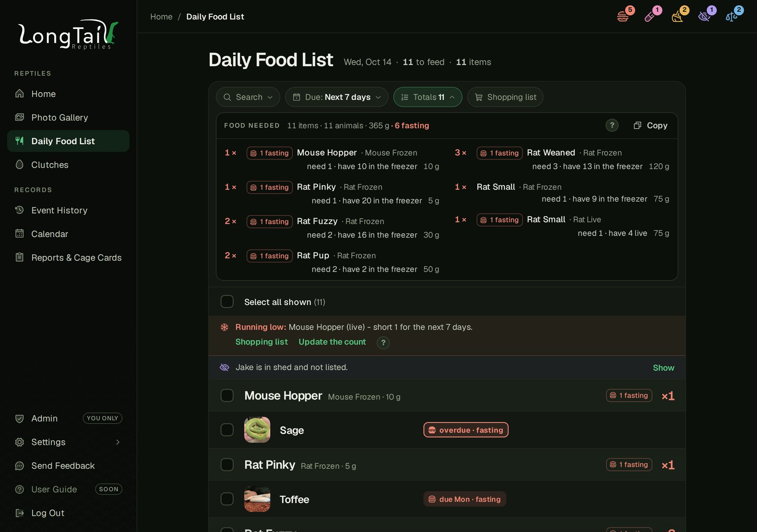This screenshot has width=757, height=532.
Task: Click the Clutches egg icon in the sidebar
Action: pyautogui.click(x=19, y=165)
